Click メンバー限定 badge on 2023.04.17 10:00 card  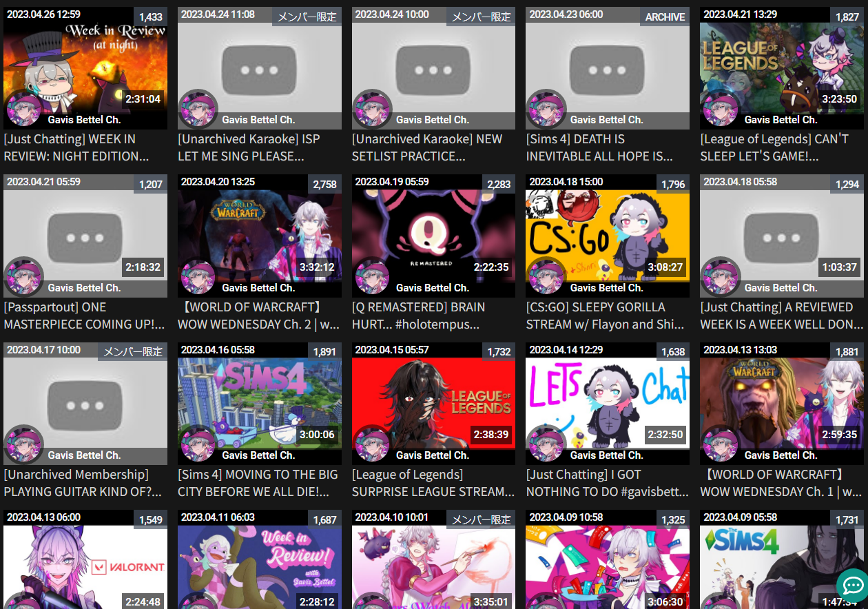[x=133, y=351]
